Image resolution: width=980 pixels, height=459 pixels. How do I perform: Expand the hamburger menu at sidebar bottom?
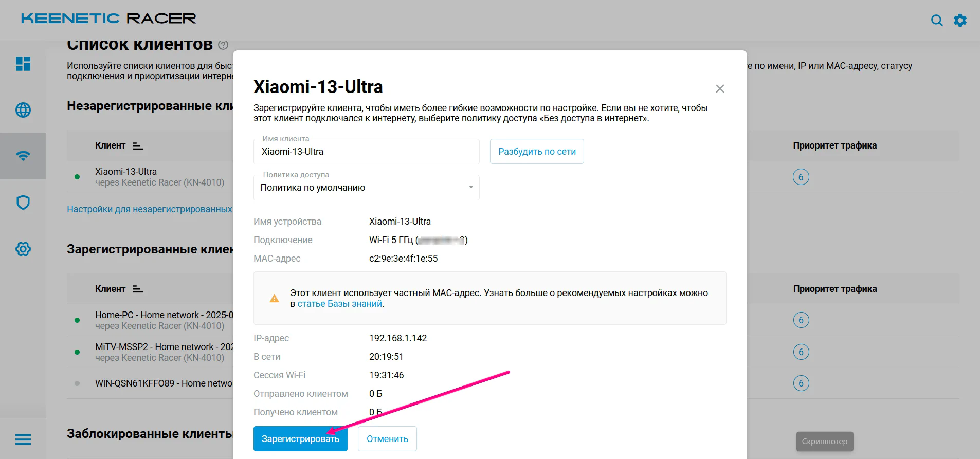tap(23, 439)
